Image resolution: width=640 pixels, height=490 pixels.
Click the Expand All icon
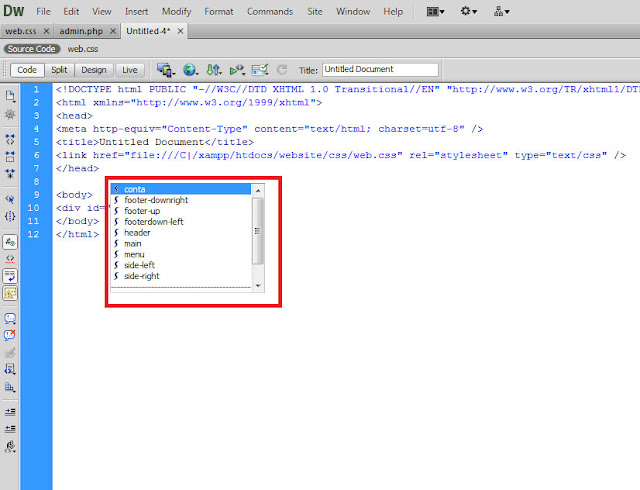(10, 174)
